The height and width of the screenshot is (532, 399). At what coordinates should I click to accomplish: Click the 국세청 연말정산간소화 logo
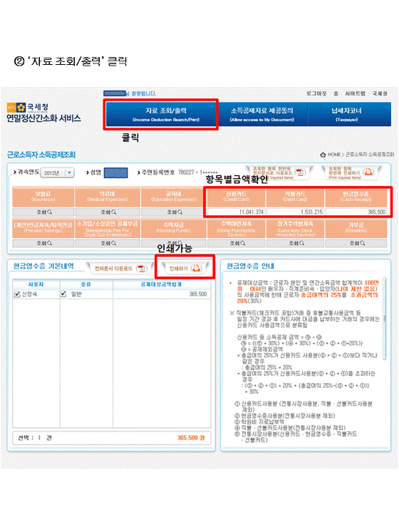(x=43, y=113)
